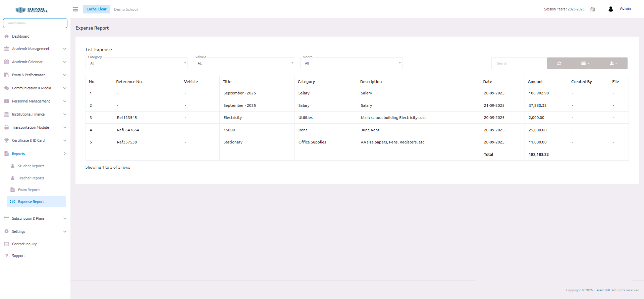
Task: Click the Transportation Module bus icon
Action: point(6,127)
